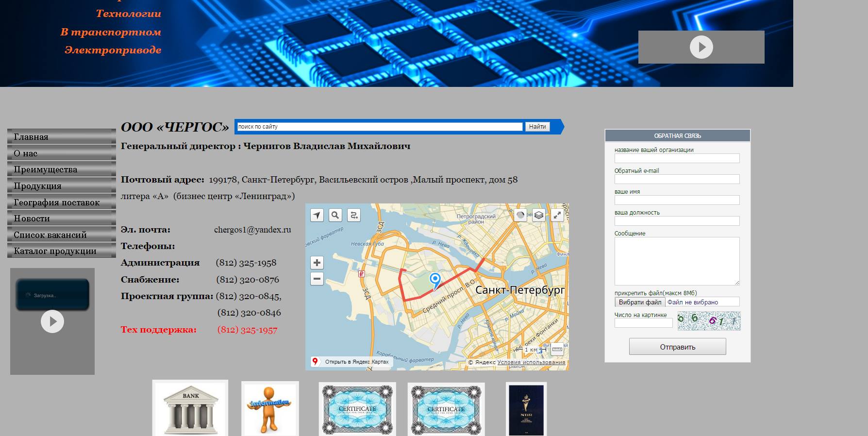Image resolution: width=868 pixels, height=436 pixels.
Task: Click the geolocation arrow on the map
Action: pos(317,215)
